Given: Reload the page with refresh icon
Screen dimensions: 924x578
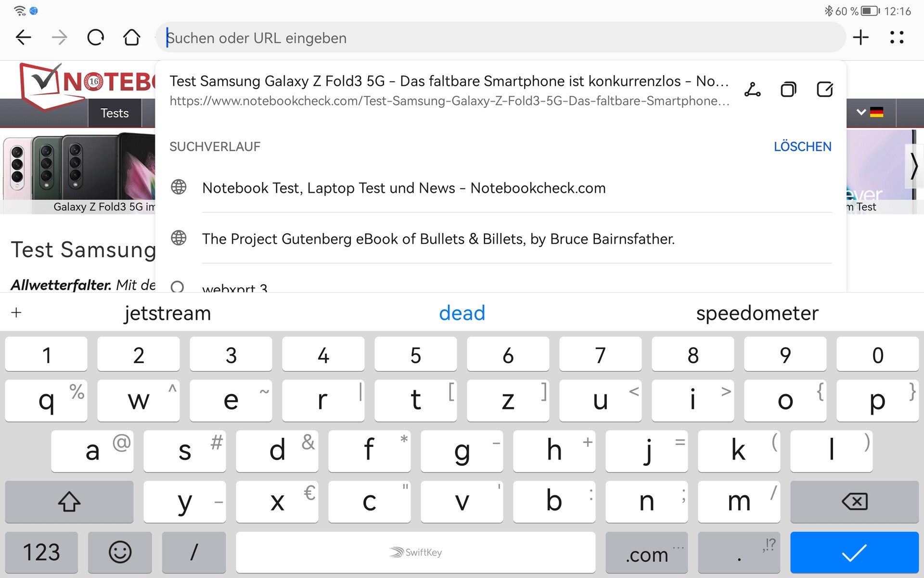Looking at the screenshot, I should (x=95, y=38).
